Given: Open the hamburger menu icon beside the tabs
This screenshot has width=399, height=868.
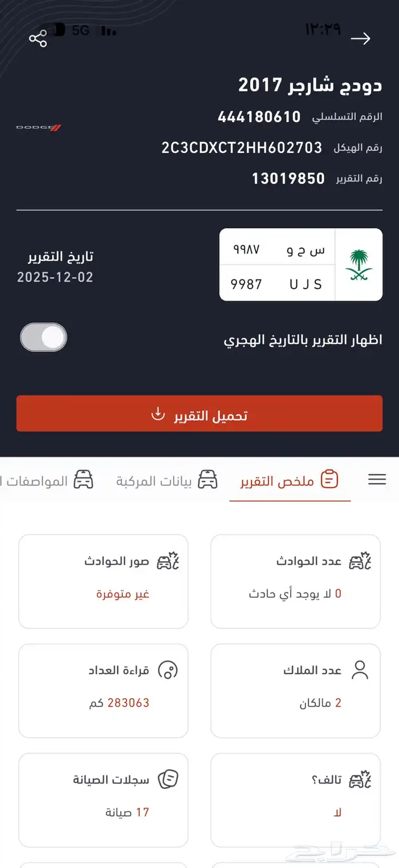Looking at the screenshot, I should pyautogui.click(x=376, y=480).
